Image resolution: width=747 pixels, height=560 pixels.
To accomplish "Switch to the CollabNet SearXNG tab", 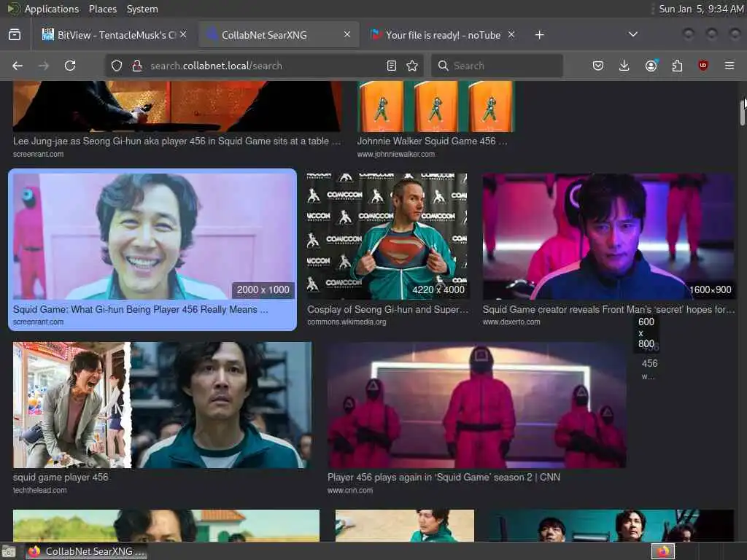I will (279, 35).
